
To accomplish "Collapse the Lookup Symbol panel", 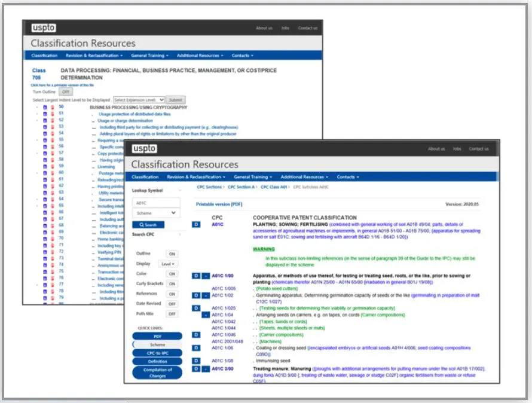I will point(180,191).
